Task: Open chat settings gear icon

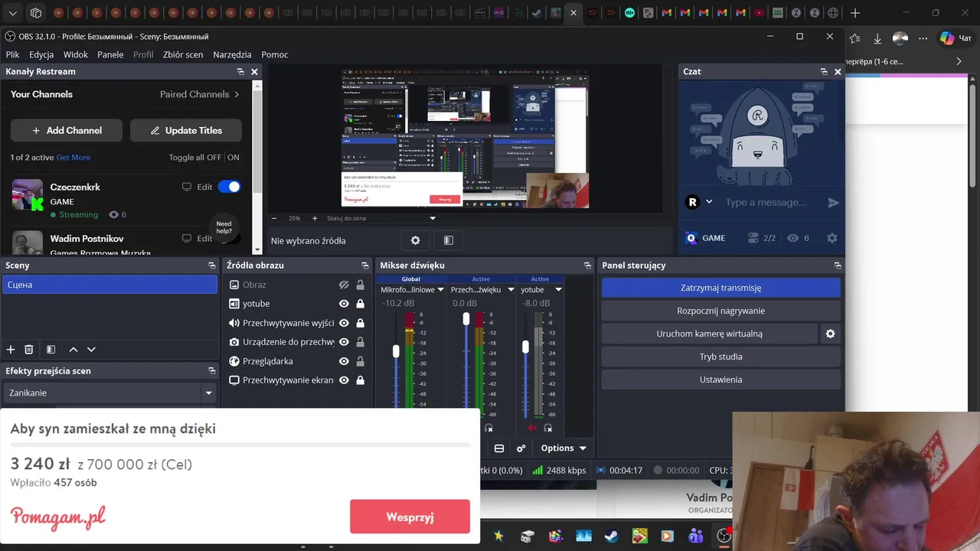Action: (x=832, y=238)
